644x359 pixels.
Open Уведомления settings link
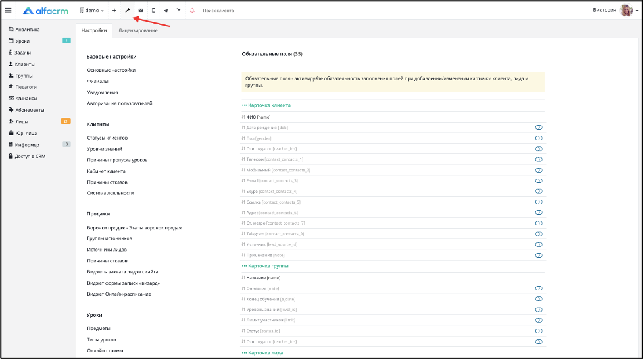[102, 92]
